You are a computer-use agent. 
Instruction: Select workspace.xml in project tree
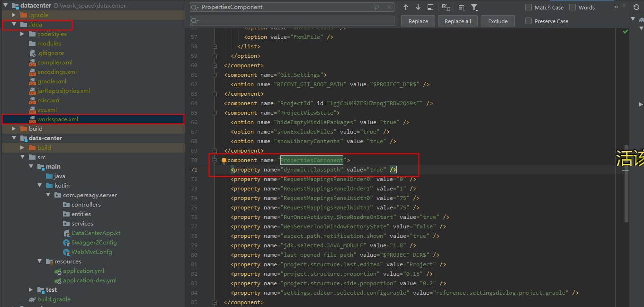tap(58, 119)
